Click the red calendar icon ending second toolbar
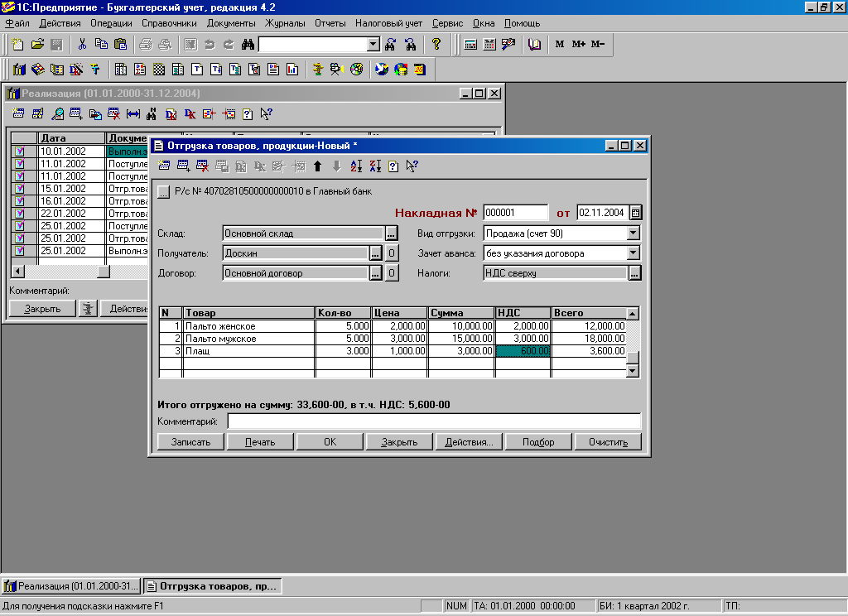 tap(420, 70)
